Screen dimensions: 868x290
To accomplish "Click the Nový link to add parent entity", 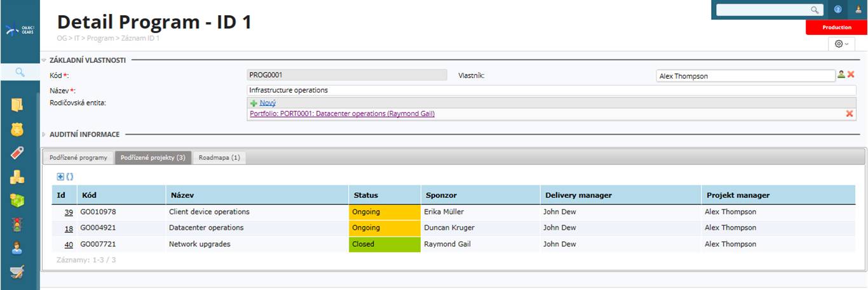I will click(268, 103).
